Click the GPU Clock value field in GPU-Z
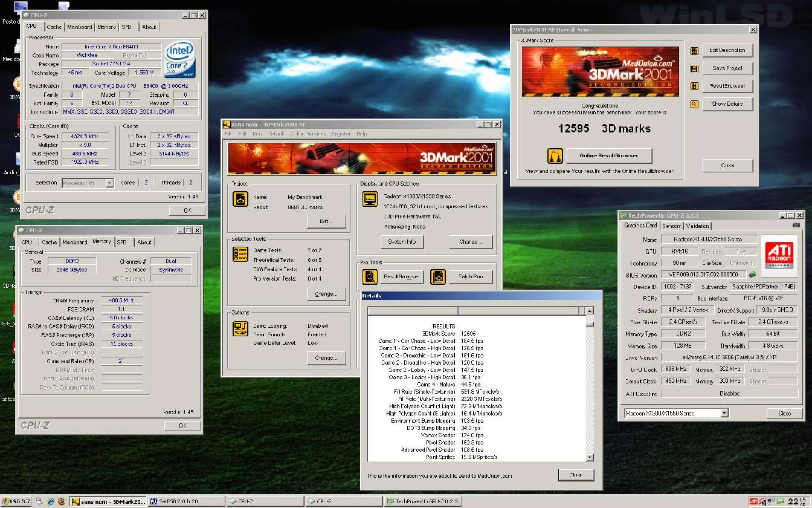The height and width of the screenshot is (508, 812). 675,370
